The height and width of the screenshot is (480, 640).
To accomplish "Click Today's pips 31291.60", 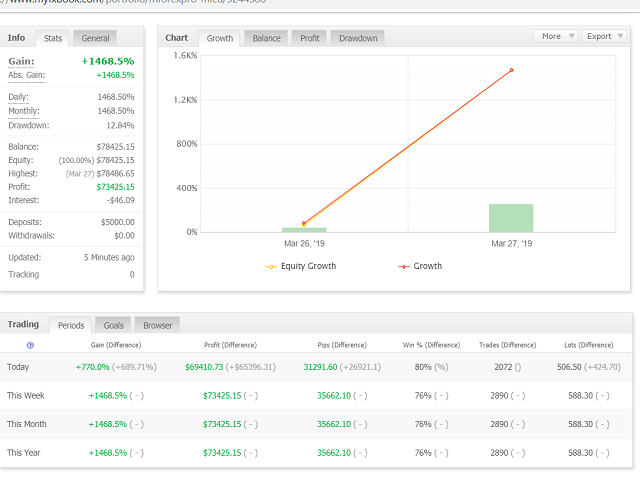I will (x=320, y=367).
